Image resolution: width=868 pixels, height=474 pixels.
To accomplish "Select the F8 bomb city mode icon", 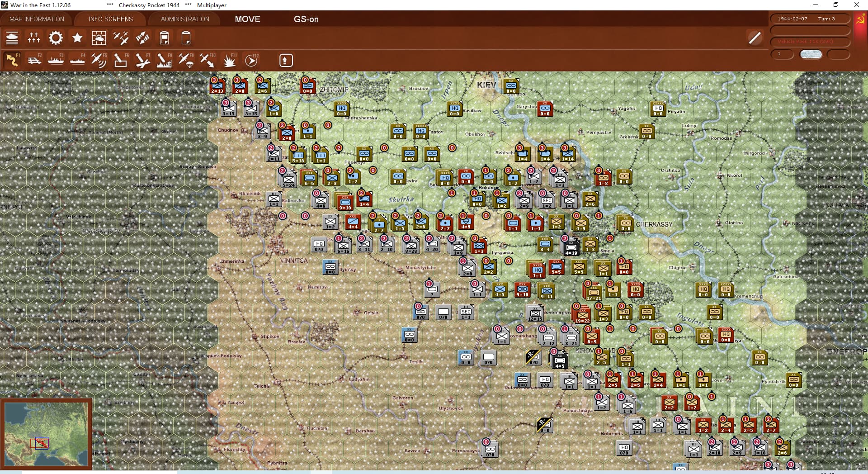I will (x=164, y=60).
